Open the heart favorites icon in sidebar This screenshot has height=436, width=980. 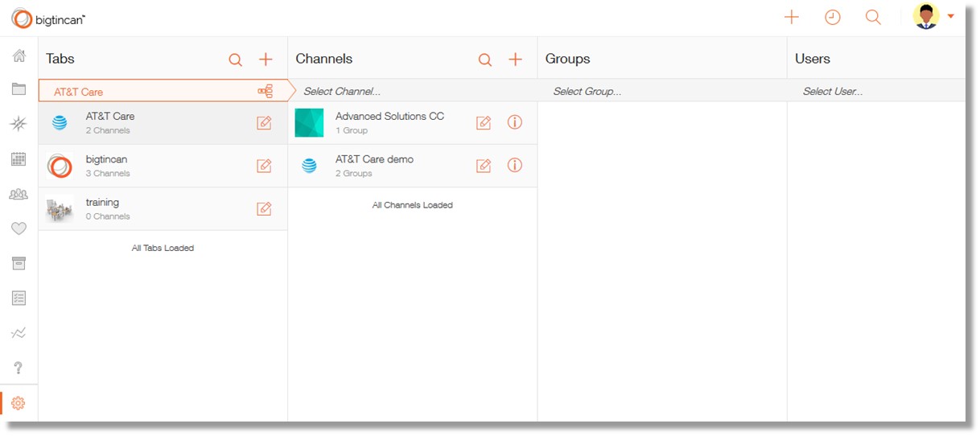coord(19,228)
